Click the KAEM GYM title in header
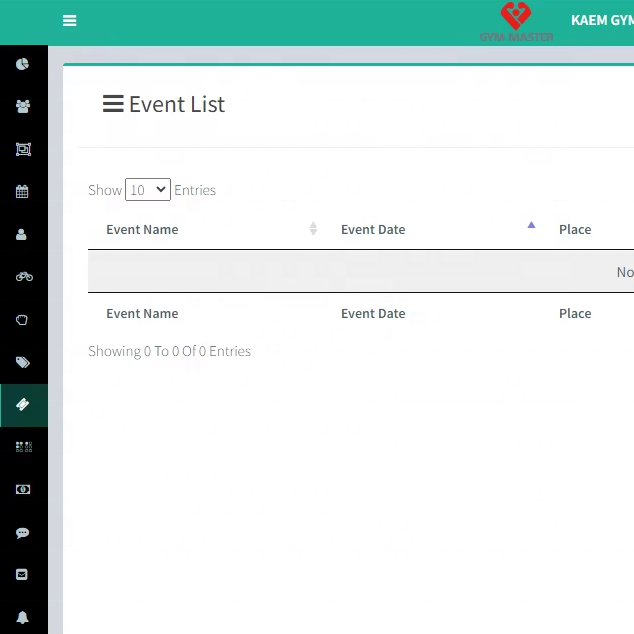Image resolution: width=634 pixels, height=634 pixels. click(x=601, y=21)
